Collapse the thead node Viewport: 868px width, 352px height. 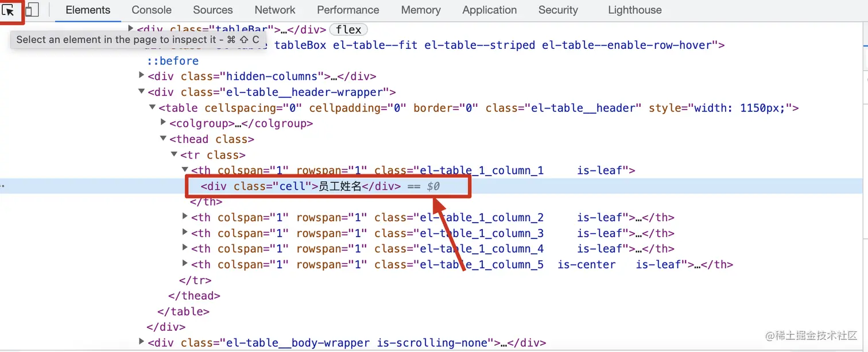point(164,138)
